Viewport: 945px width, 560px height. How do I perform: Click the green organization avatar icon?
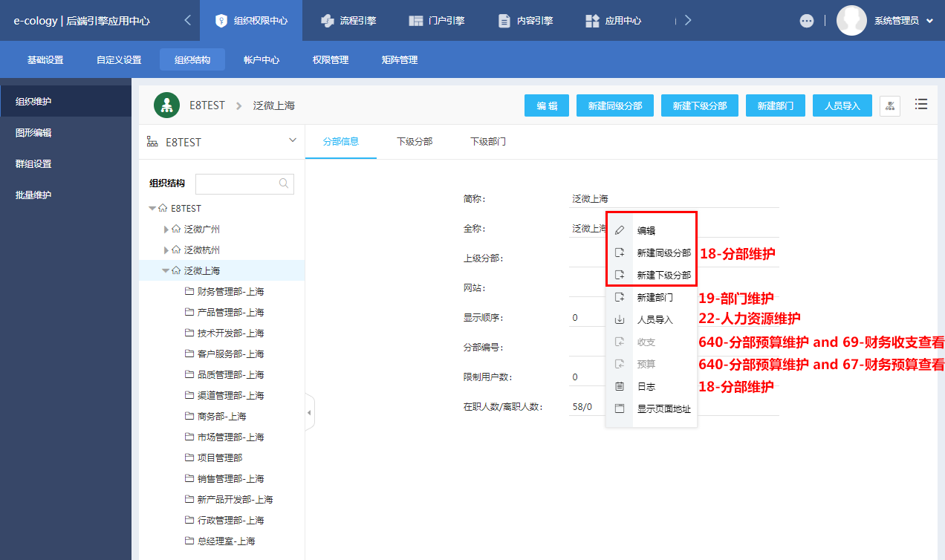click(167, 105)
